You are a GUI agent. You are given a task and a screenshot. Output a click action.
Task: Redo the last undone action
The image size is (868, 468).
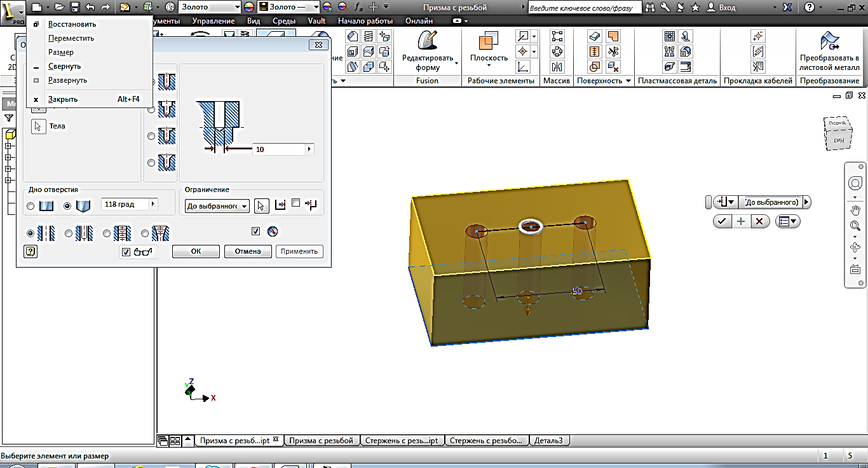(105, 7)
